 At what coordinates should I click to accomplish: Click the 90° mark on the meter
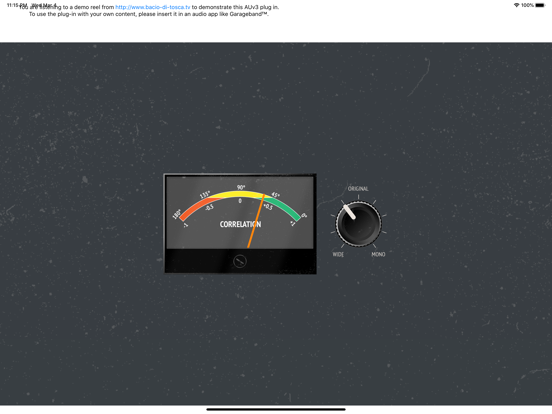(241, 187)
